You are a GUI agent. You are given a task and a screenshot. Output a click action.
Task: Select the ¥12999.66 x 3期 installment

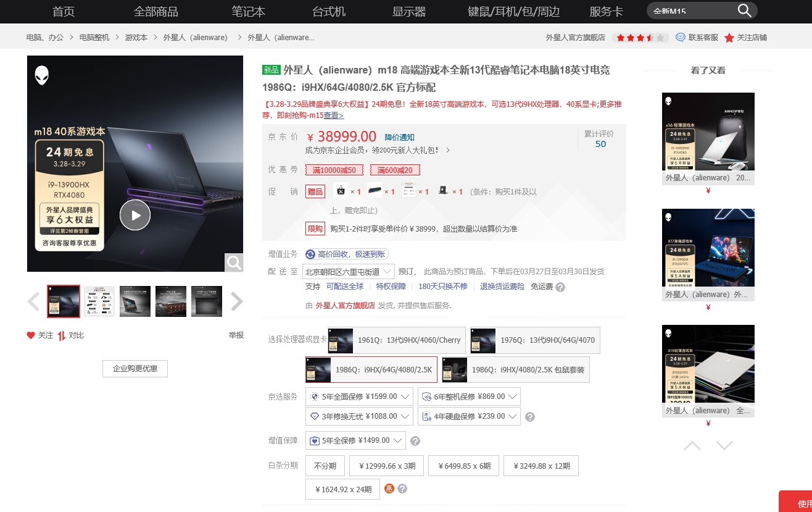(387, 466)
